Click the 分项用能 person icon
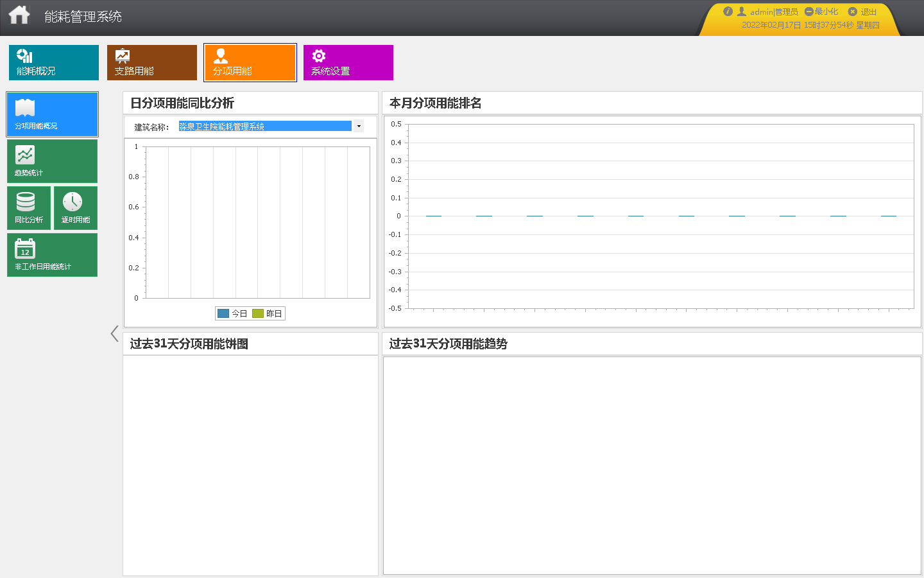Screen dimensions: 924x578 (x=221, y=56)
